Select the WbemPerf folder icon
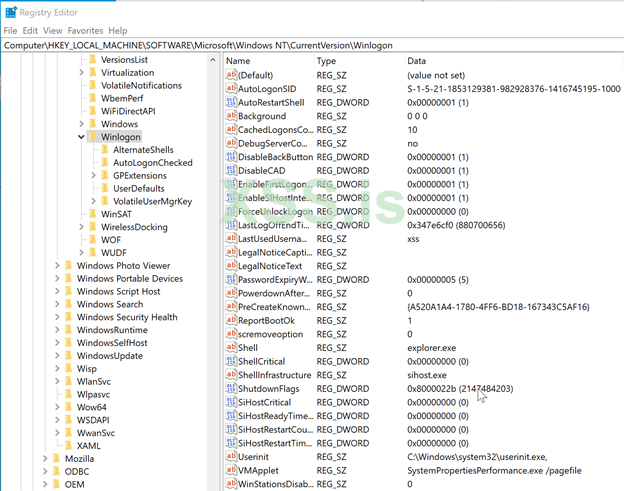This screenshot has width=624, height=491. [93, 98]
